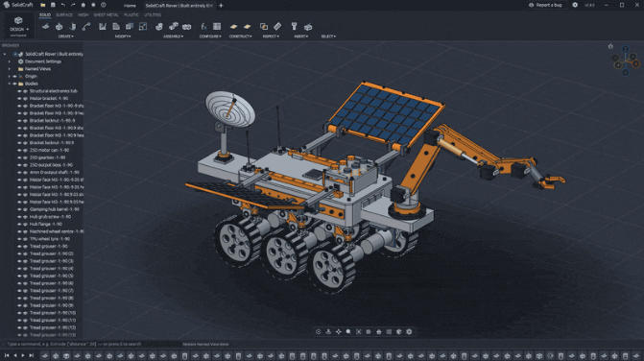Click the viewport home view icon
Screen dimensions: 644x361
coord(610,46)
